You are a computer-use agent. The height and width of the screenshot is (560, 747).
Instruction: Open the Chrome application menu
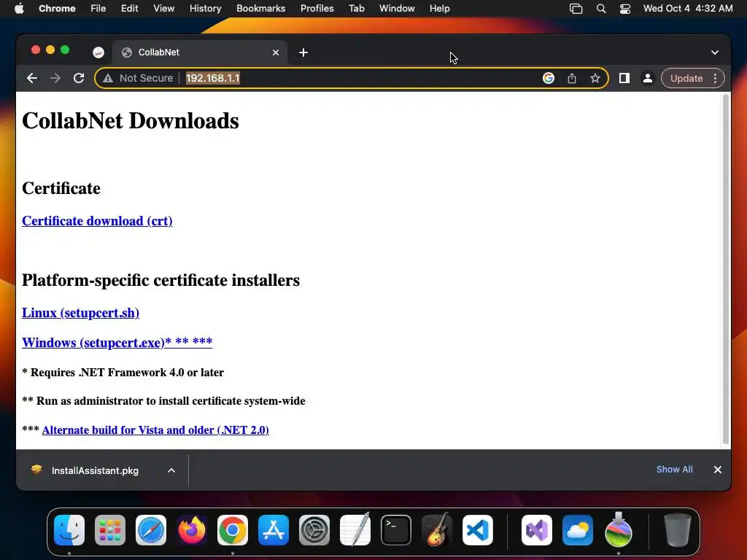(x=57, y=9)
